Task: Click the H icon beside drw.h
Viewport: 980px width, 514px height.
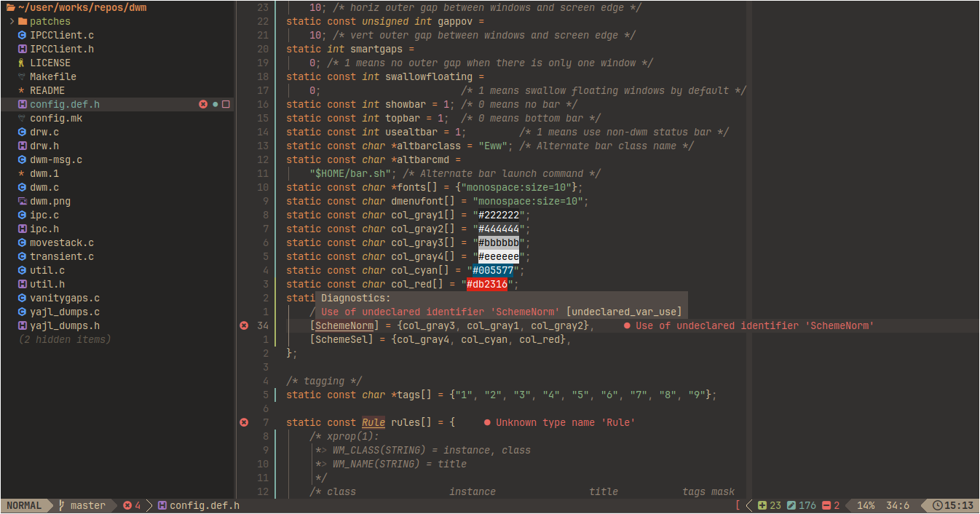Action: click(23, 146)
